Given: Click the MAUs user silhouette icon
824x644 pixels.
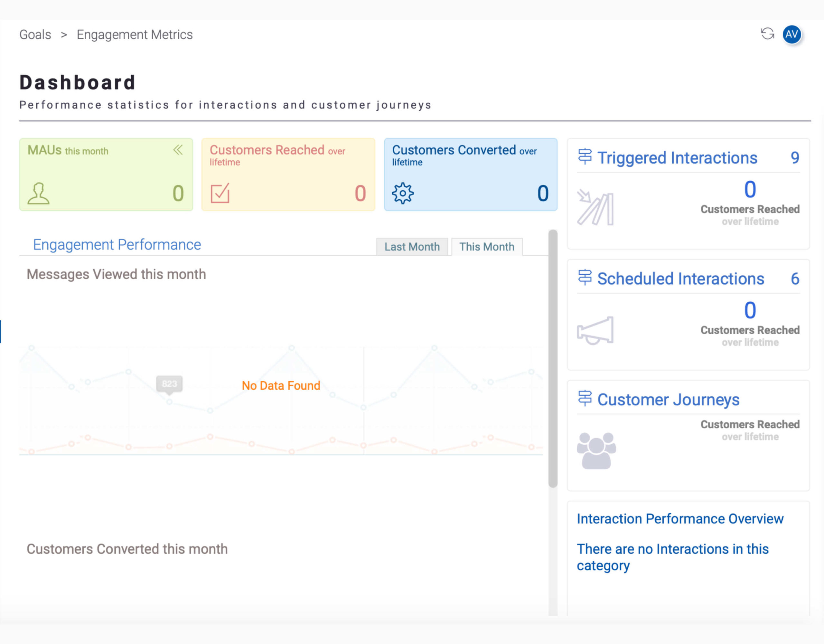Looking at the screenshot, I should (39, 193).
